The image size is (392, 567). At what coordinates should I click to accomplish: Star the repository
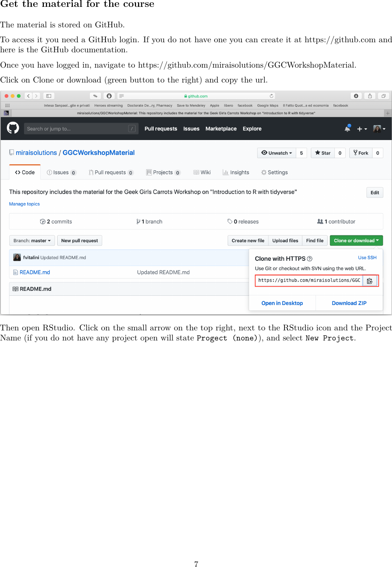[x=323, y=153]
